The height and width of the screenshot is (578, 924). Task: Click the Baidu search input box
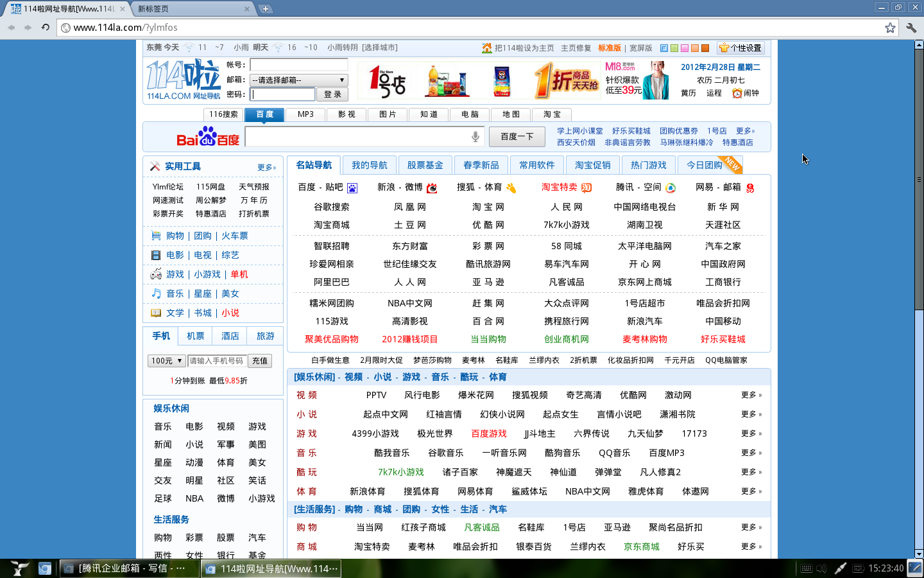click(x=364, y=136)
